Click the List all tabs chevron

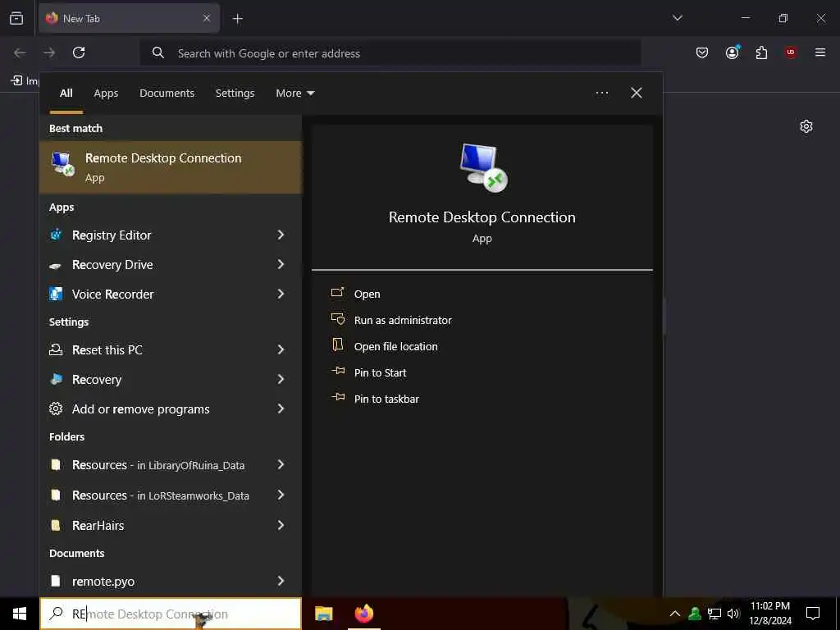[x=677, y=18]
